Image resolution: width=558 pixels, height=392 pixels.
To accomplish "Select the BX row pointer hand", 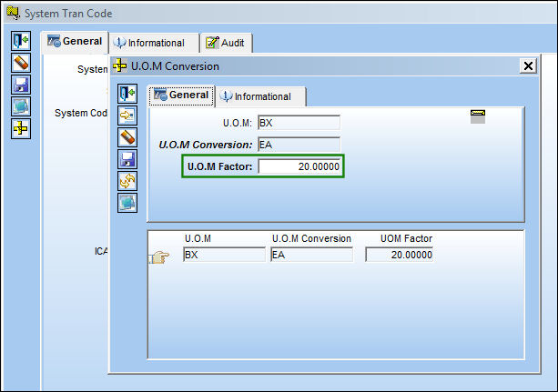I will 159,256.
